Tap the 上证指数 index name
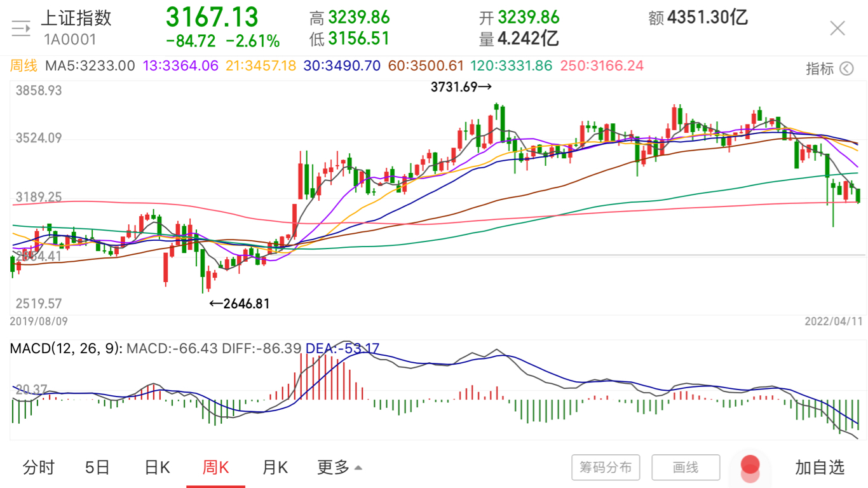 (x=76, y=18)
